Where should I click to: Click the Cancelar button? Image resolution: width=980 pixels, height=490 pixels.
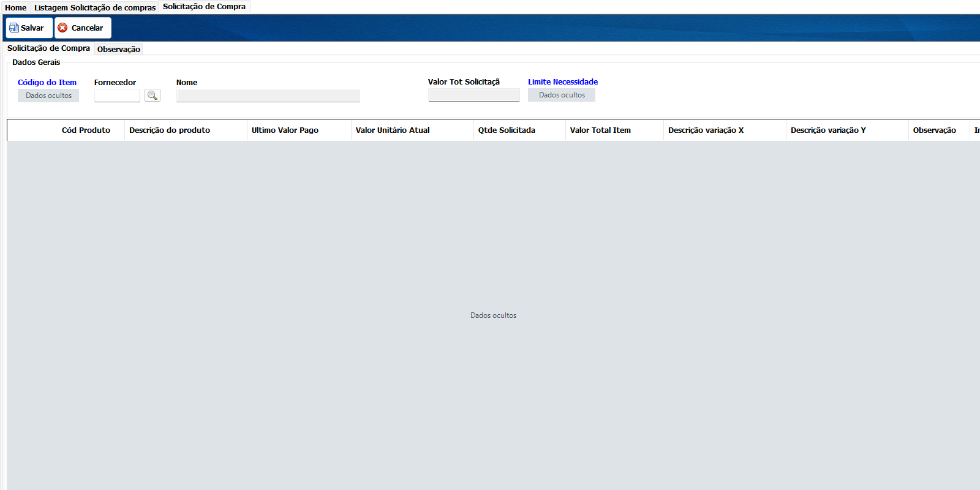(83, 28)
